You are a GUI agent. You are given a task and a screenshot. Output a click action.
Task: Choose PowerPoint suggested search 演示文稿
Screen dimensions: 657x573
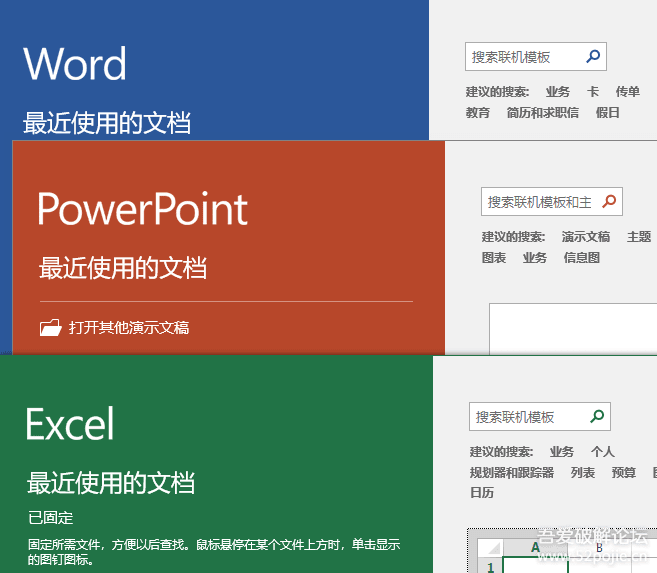pos(586,237)
